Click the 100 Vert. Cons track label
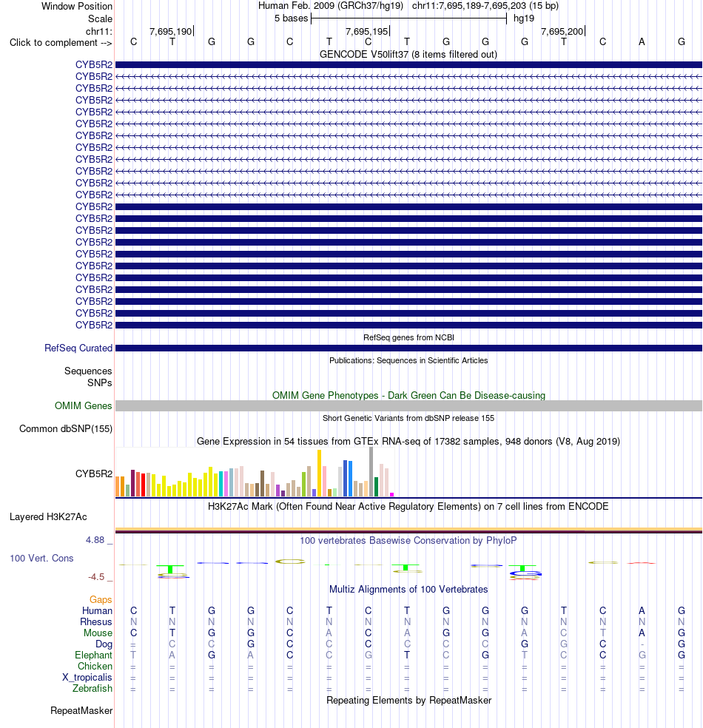 41,558
